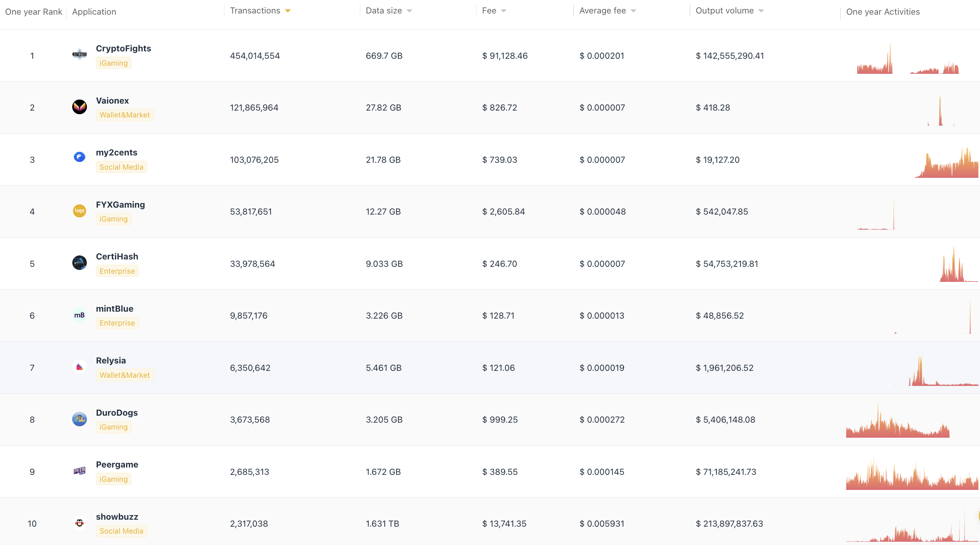Click the FYXGaming yellow logo icon
Viewport: 980px width, 545px height.
(80, 211)
